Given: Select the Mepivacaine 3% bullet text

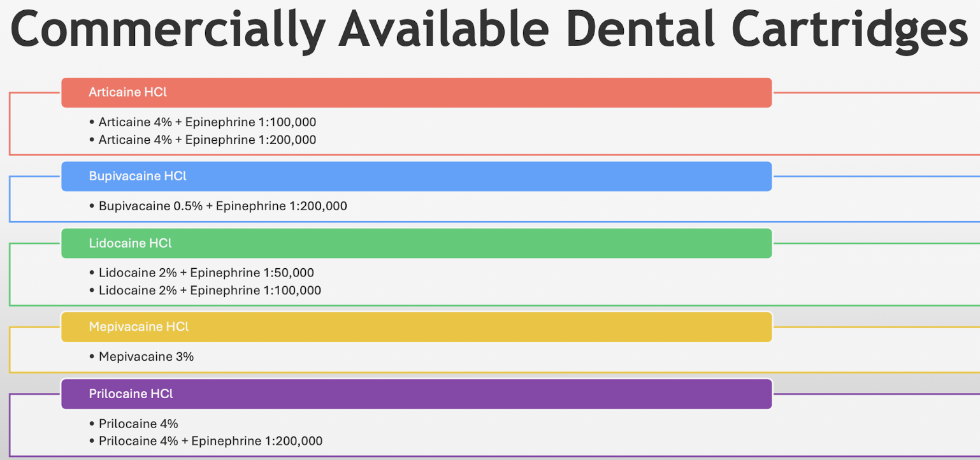Looking at the screenshot, I should pos(146,357).
